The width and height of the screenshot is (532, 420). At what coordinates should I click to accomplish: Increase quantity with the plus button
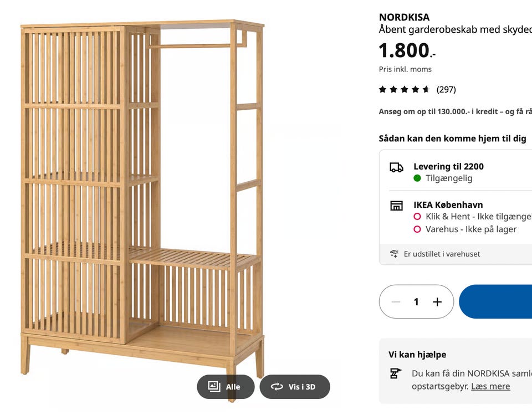437,302
